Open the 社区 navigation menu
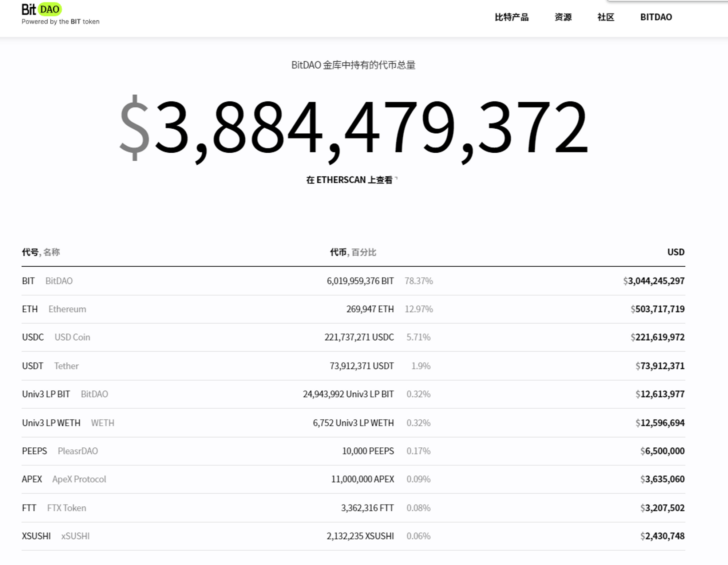This screenshot has width=728, height=565. tap(606, 17)
